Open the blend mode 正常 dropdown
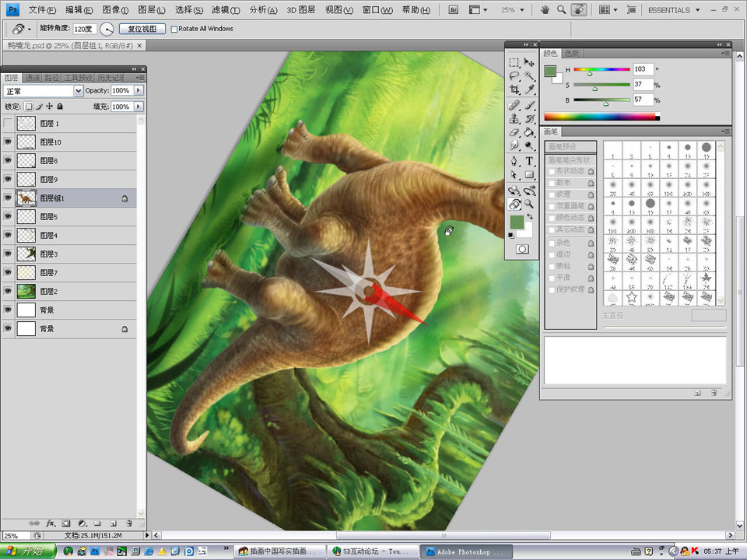The image size is (747, 560). 78,90
